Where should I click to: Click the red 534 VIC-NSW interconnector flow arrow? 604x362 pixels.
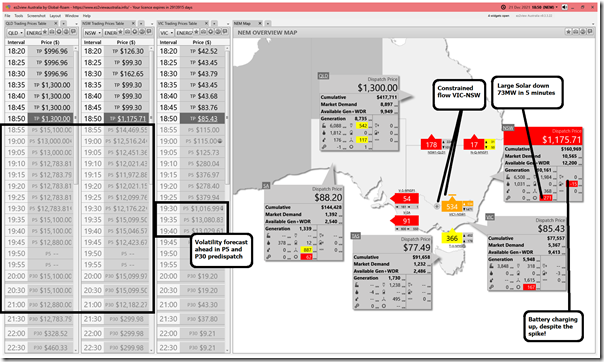point(452,206)
